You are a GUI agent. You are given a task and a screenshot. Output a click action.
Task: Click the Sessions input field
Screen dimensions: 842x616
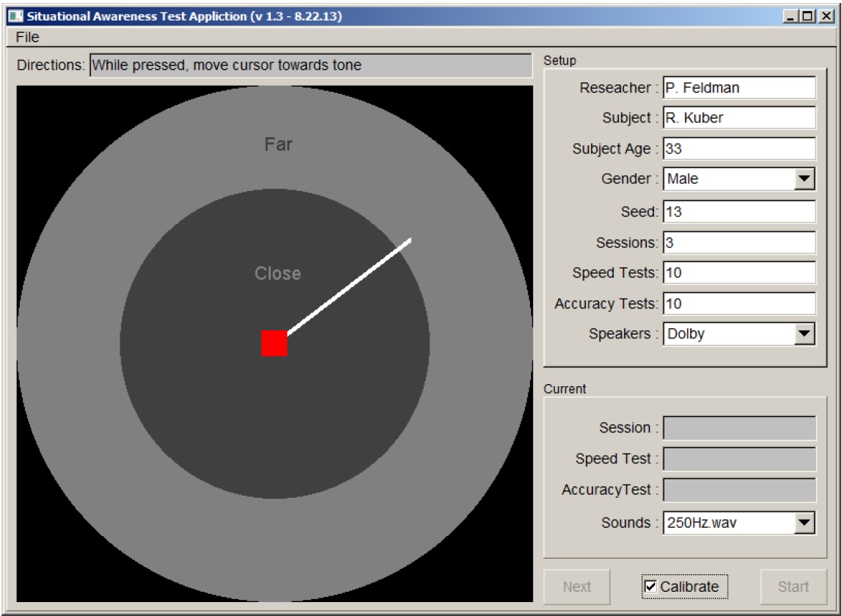click(x=739, y=242)
